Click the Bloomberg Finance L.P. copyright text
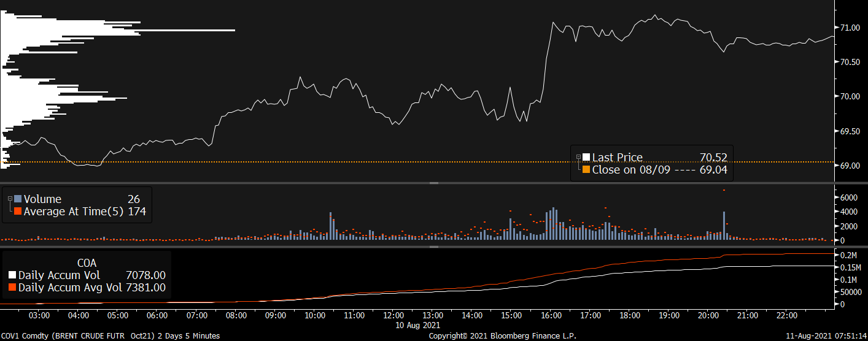This screenshot has height=341, width=868. click(503, 335)
